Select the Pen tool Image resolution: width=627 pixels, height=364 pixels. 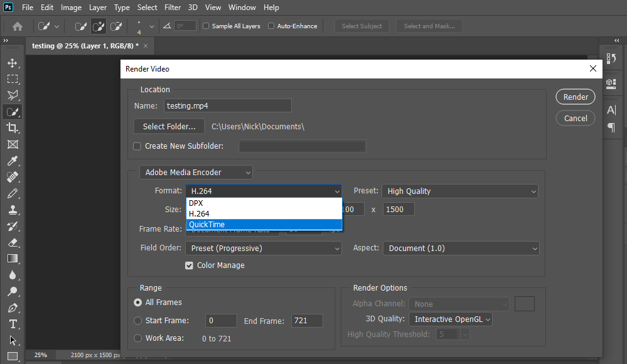(13, 308)
